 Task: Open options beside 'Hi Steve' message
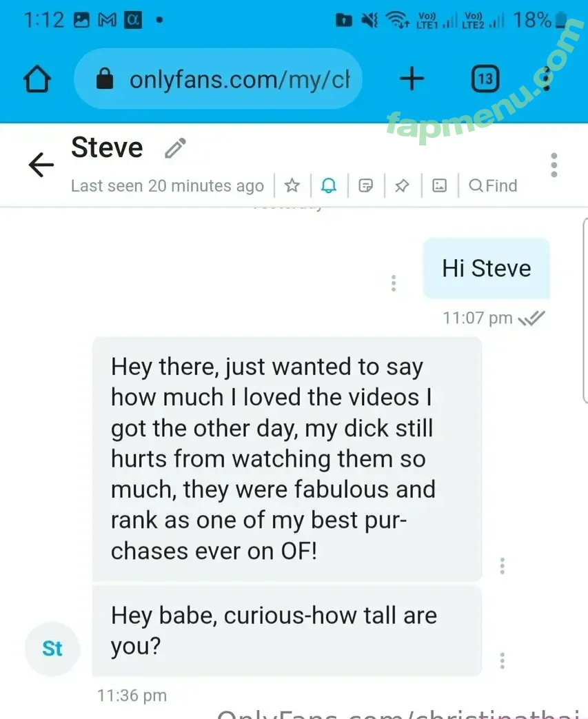[x=394, y=283]
